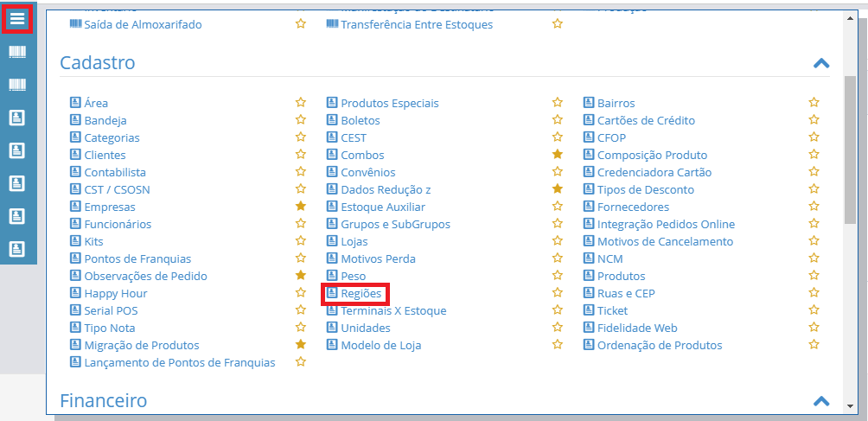Viewport: 868px width, 421px height.
Task: Open Motivos de Cancelamento link
Action: (666, 241)
